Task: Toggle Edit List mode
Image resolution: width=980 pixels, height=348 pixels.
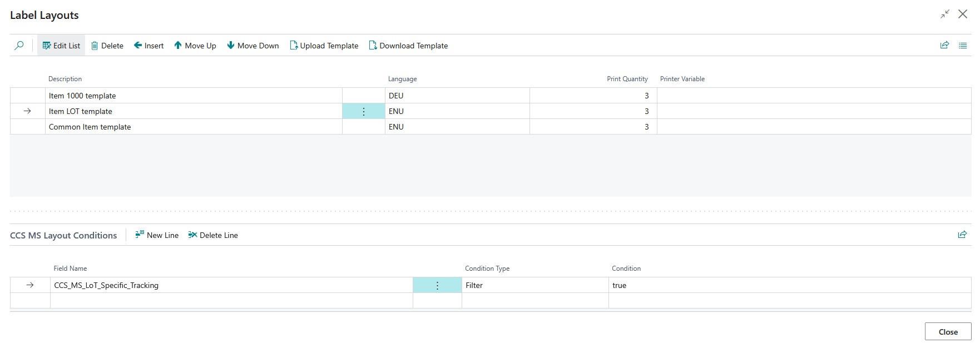Action: click(x=61, y=46)
